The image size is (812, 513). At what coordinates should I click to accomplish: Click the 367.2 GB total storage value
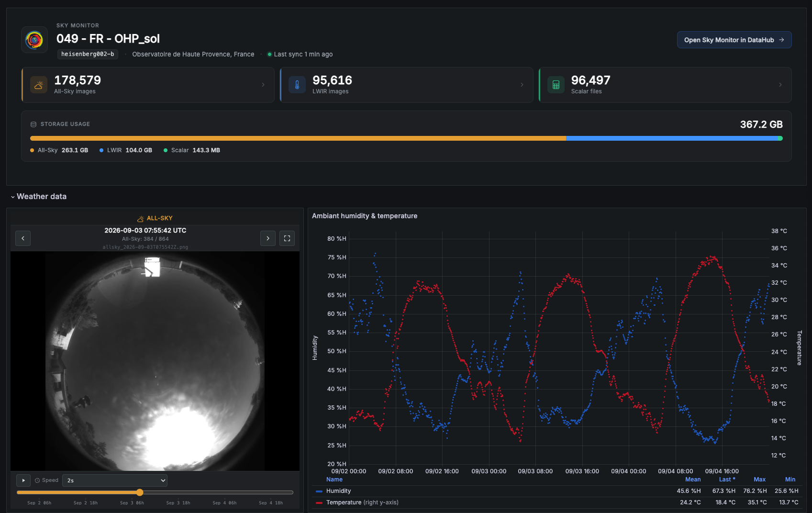click(761, 124)
